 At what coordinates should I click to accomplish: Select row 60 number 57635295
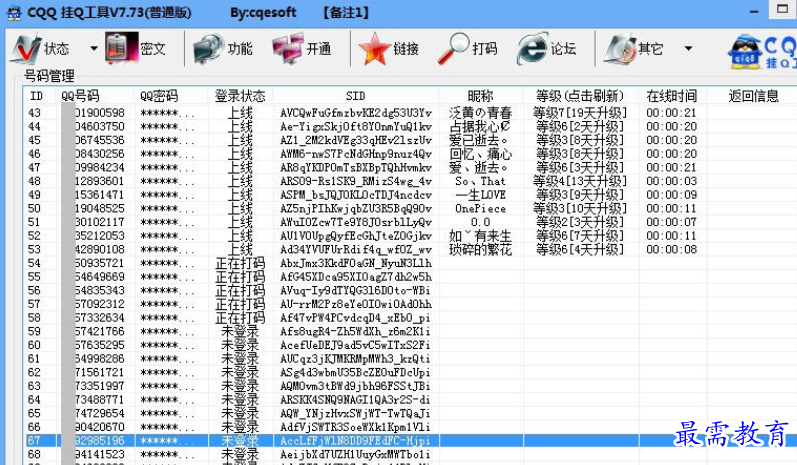coord(100,346)
